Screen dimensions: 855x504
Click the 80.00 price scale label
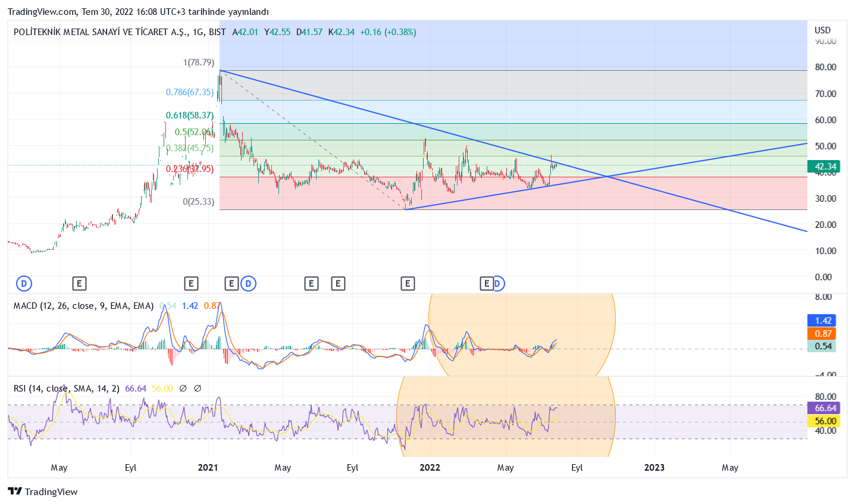825,67
